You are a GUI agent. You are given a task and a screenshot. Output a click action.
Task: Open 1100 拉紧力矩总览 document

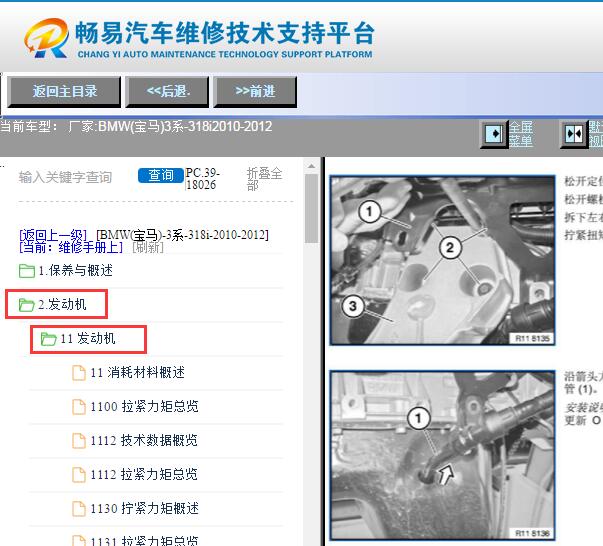pos(145,406)
